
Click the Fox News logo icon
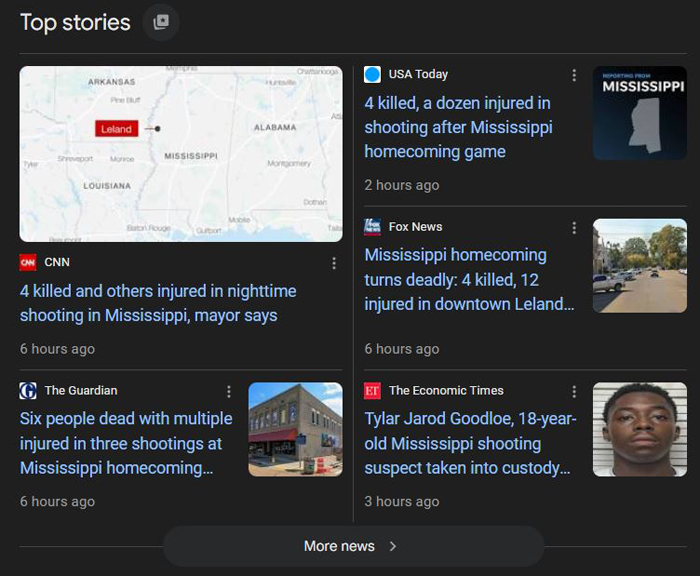(373, 227)
